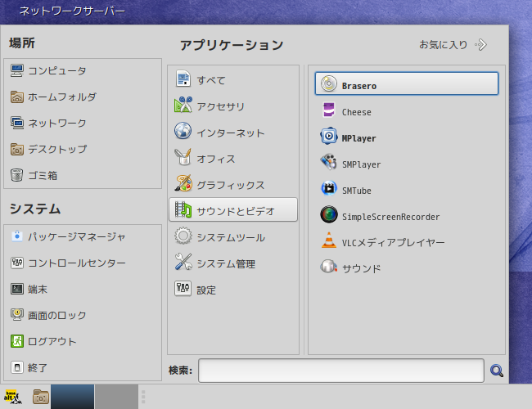Choose the 設定 category icon

click(x=183, y=288)
